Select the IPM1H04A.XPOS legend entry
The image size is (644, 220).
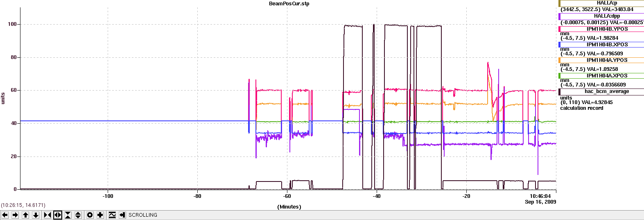[601, 76]
